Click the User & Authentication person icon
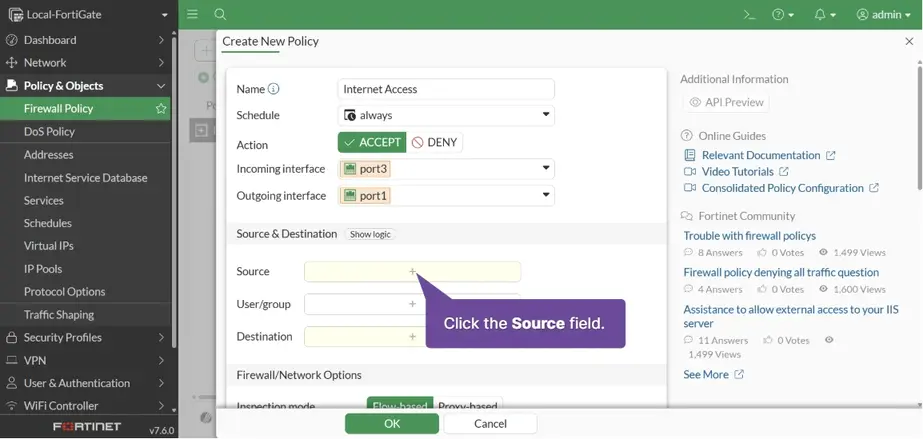923x439 pixels. (x=11, y=383)
